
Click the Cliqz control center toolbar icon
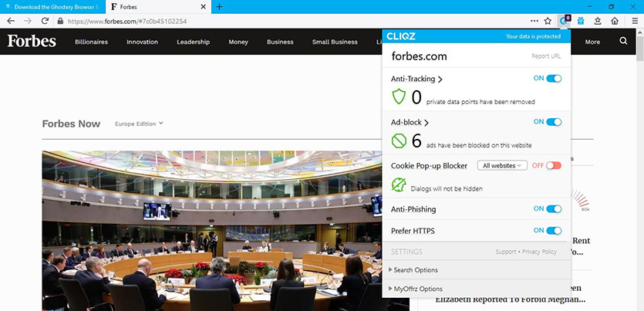565,21
